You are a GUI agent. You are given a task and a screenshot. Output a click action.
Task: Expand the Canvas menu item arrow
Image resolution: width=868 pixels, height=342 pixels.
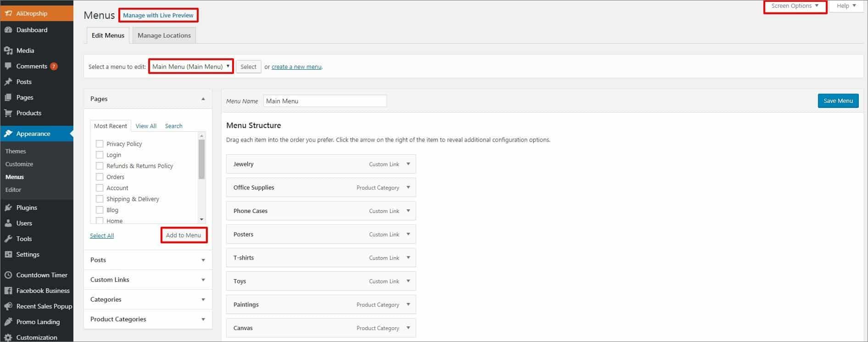point(408,328)
